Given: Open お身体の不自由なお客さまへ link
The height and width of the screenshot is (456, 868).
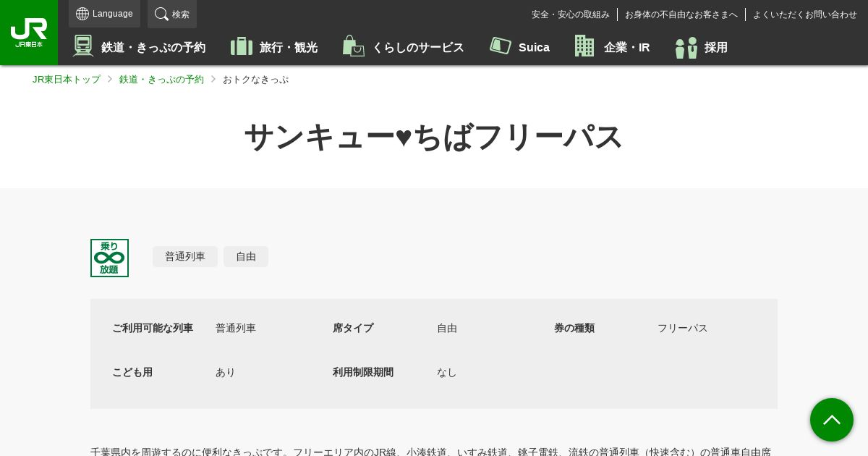Looking at the screenshot, I should point(681,14).
